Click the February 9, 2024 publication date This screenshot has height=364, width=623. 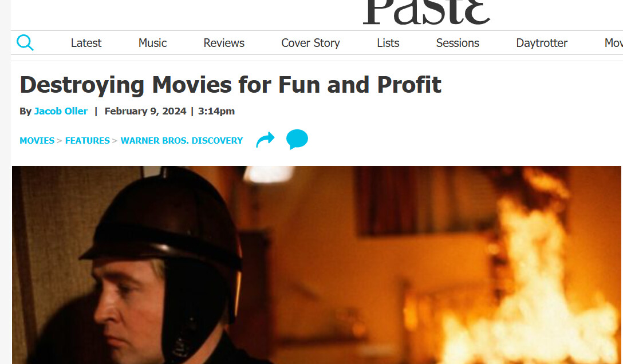pyautogui.click(x=145, y=111)
